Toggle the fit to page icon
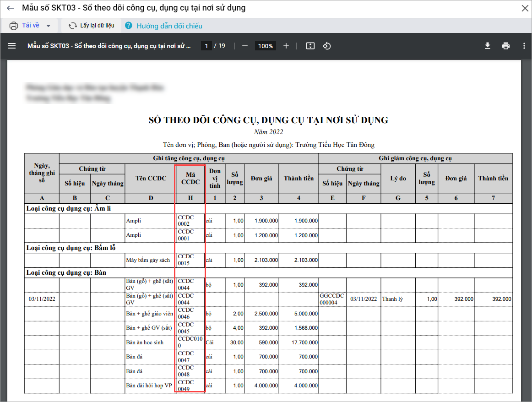Screen dimensions: 532x402 pos(310,46)
